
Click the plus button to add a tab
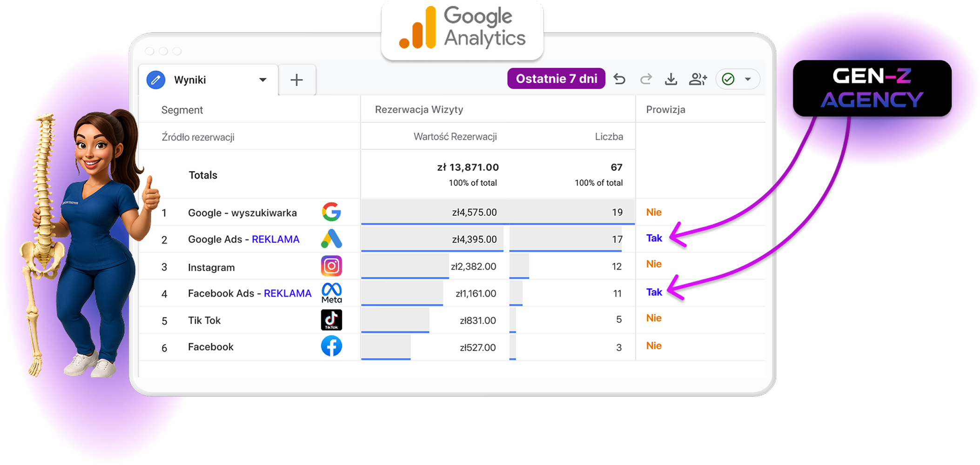pos(296,80)
